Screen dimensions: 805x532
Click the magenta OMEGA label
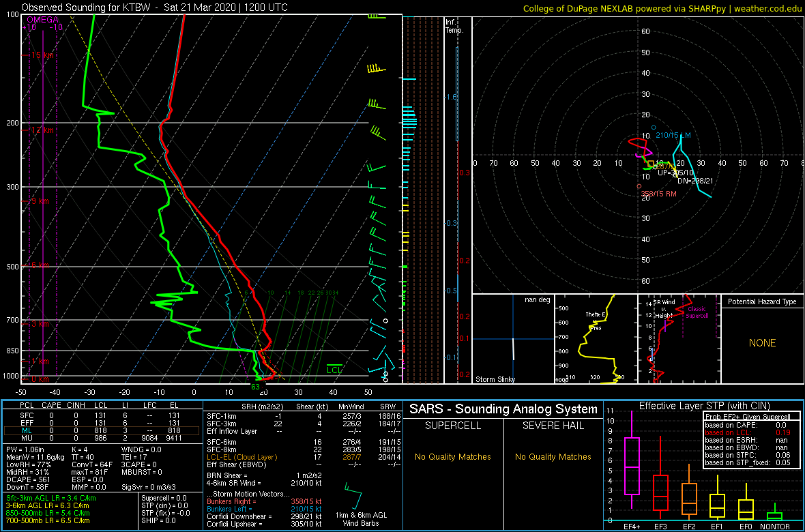coord(42,20)
